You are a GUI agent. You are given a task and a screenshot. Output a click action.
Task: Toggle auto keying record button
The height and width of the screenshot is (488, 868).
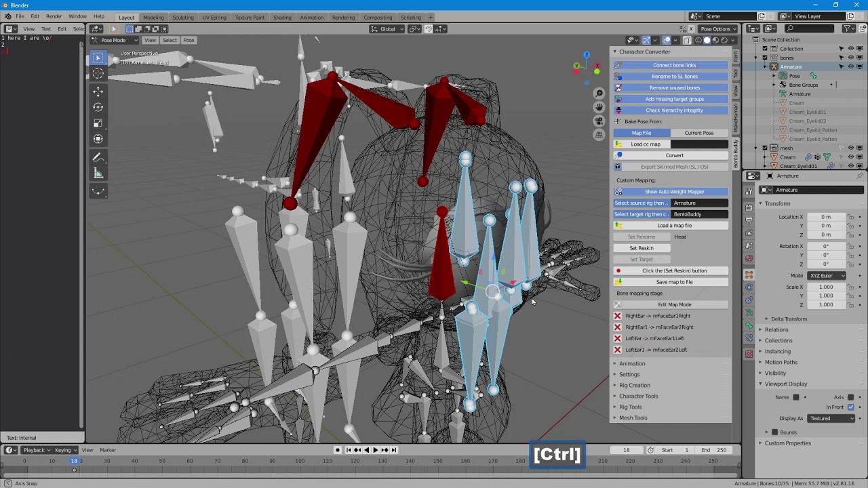[338, 450]
